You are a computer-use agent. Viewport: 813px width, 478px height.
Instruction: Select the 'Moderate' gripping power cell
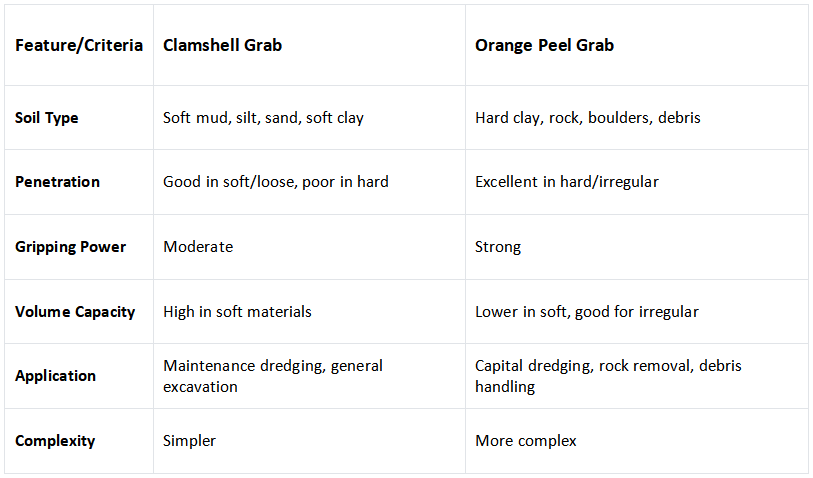(x=309, y=247)
